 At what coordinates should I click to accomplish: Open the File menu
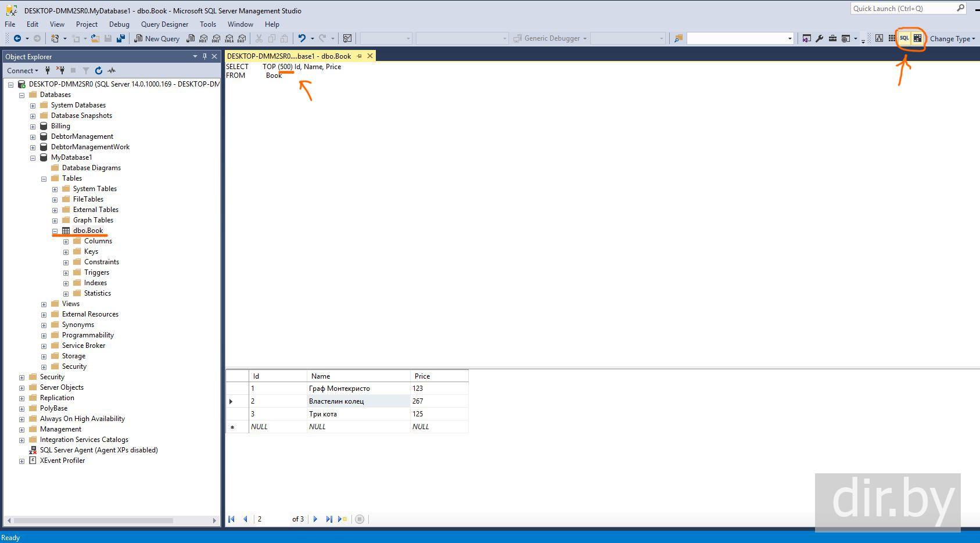pyautogui.click(x=10, y=24)
